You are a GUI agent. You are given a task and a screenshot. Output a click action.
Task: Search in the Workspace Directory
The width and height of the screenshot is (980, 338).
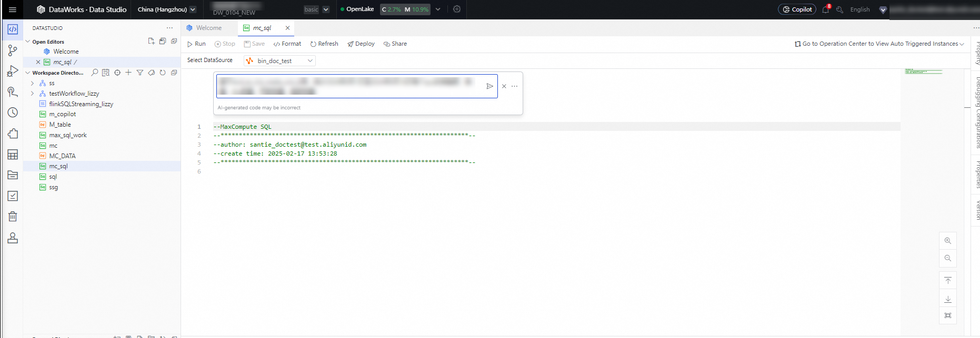point(95,73)
